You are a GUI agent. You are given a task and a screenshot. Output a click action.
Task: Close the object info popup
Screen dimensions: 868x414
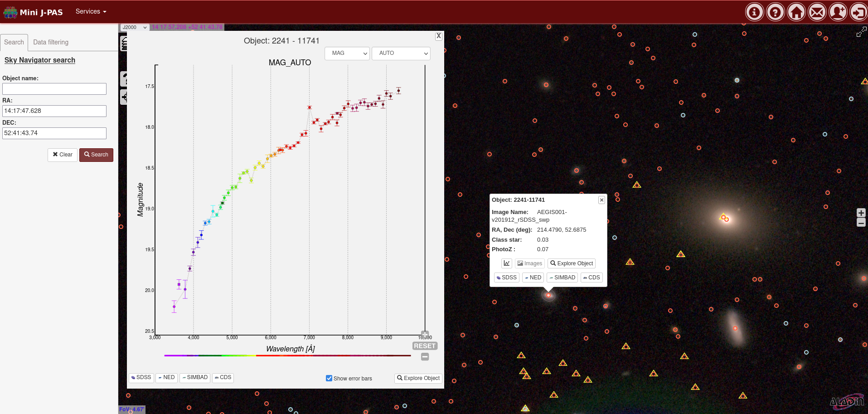(x=601, y=200)
